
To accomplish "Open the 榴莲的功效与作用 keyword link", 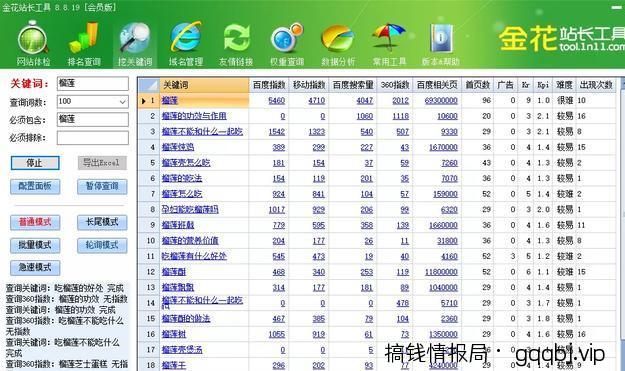I will [x=194, y=116].
